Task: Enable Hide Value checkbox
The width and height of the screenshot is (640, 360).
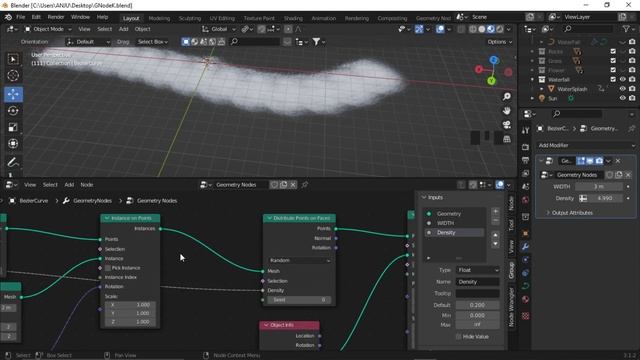Action: (x=458, y=337)
